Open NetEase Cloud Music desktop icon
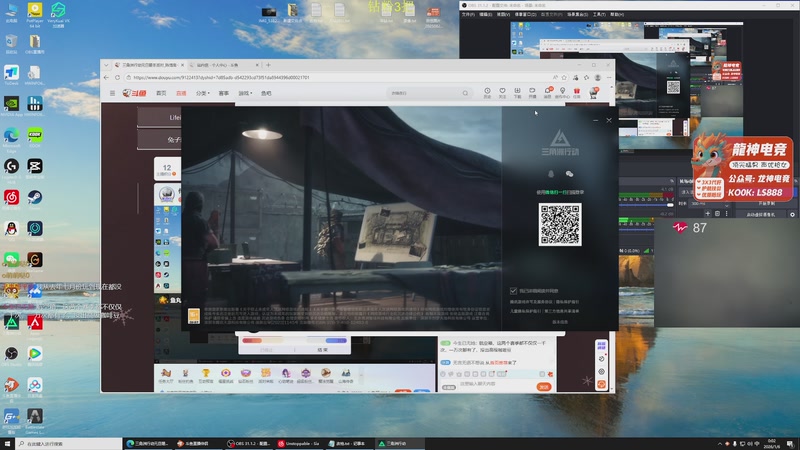Viewport: 800px width, 450px height. click(x=11, y=199)
